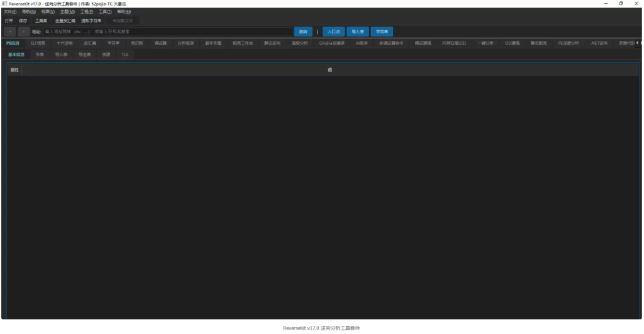Open the .NET逆向 tab
Image resolution: width=644 pixels, height=334 pixels.
[599, 43]
